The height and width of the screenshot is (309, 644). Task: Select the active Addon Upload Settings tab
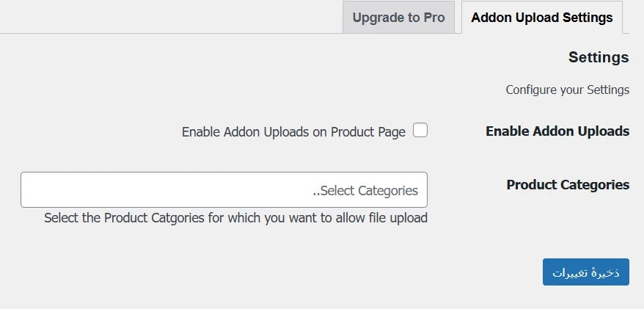[x=541, y=18]
